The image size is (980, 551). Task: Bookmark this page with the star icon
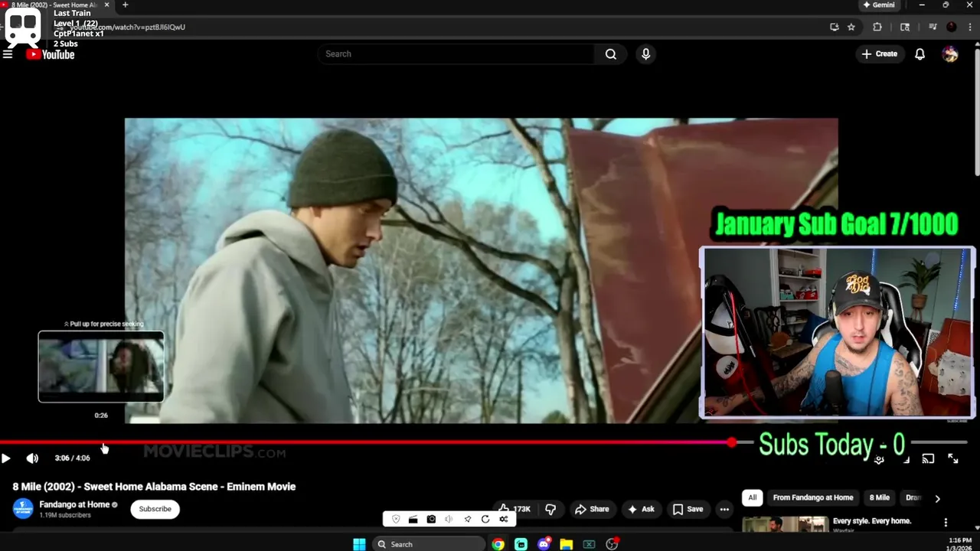(x=851, y=27)
